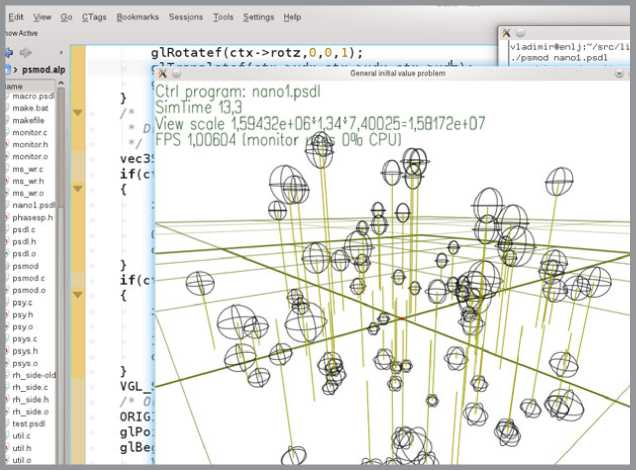
Task: Select the psmod.alp project entry
Action: tap(43, 70)
